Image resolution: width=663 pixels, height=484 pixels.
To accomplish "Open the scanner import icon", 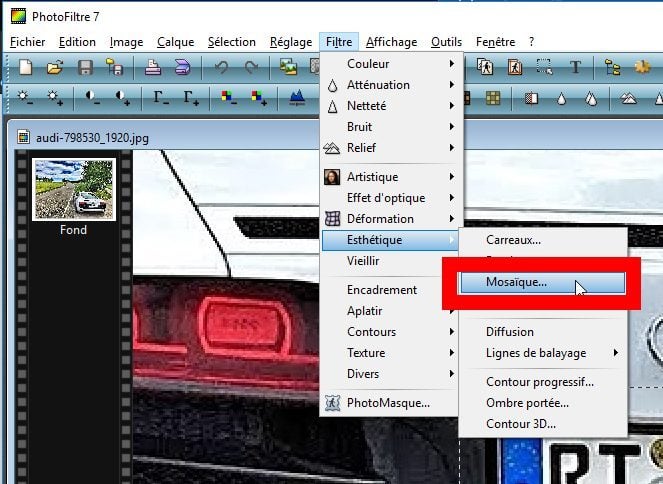I will click(182, 67).
